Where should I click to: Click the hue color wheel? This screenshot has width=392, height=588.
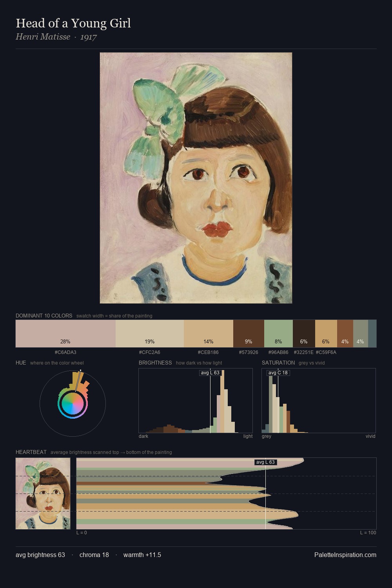pyautogui.click(x=73, y=403)
